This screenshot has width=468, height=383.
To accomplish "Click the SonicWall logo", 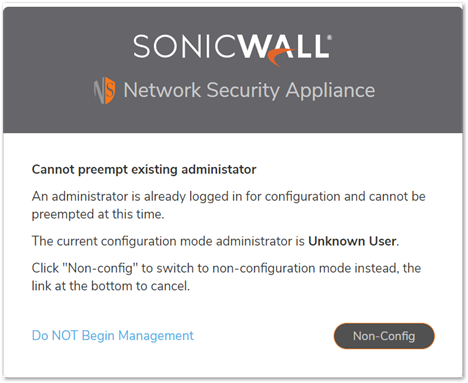I will [x=233, y=48].
